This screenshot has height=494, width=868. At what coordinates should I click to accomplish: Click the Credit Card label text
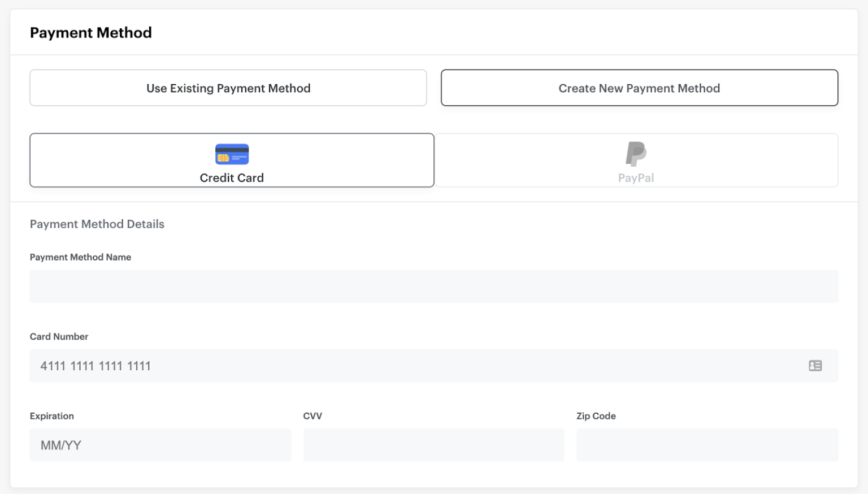tap(232, 177)
